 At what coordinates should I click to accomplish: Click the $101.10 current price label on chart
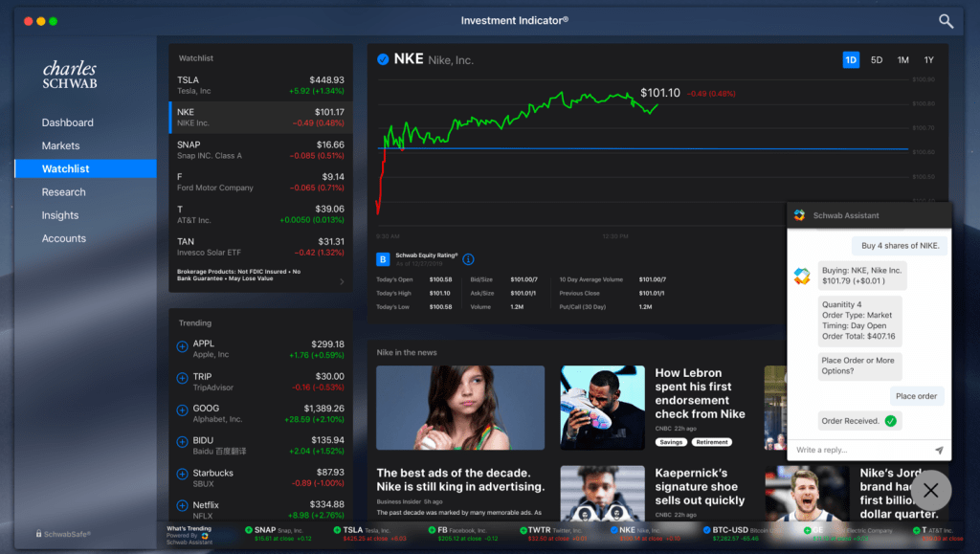(x=660, y=93)
